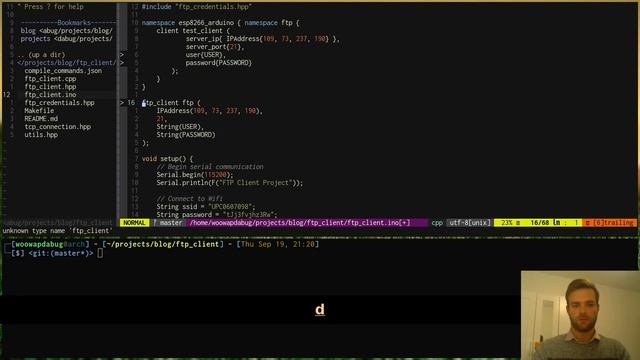Open Makefile in the file tree

[39, 111]
